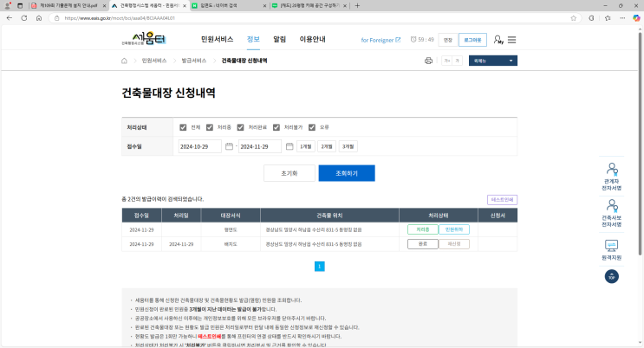Open browser favorites icon

(x=608, y=18)
